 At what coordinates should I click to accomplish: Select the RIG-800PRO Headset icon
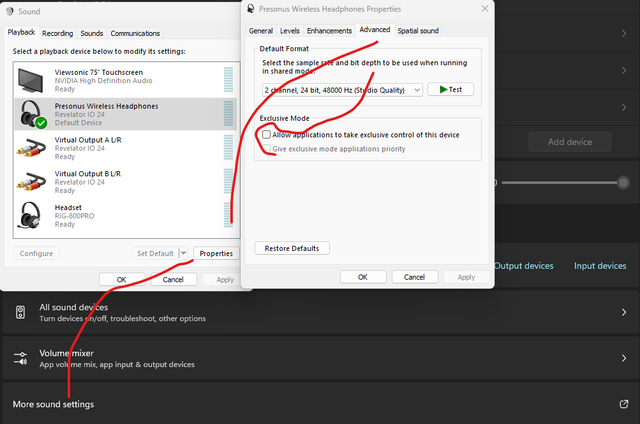point(30,215)
